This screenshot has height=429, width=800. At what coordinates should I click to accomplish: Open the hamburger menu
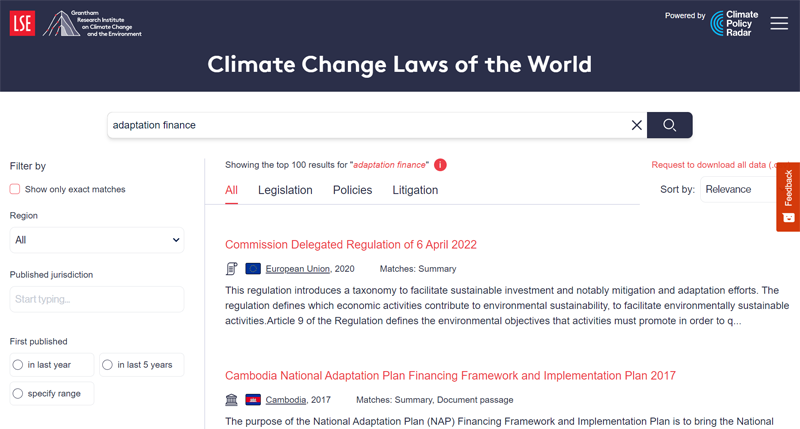[779, 23]
